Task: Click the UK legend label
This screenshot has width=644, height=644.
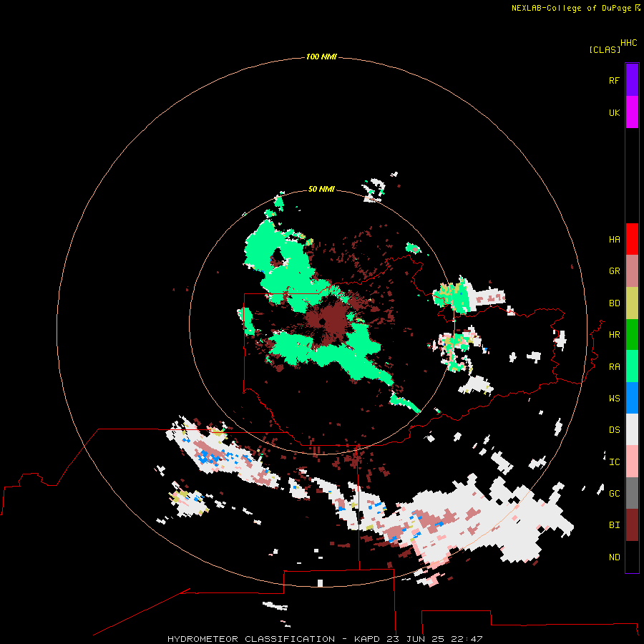Action: [614, 112]
